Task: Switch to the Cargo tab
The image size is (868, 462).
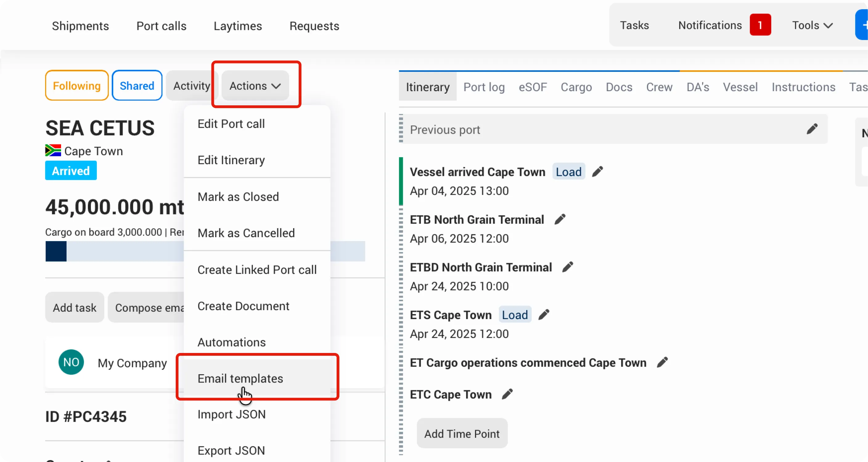Action: click(576, 87)
